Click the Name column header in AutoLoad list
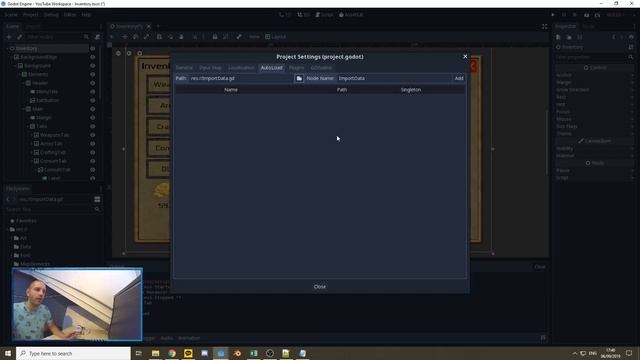Image resolution: width=640 pixels, height=360 pixels. (231, 90)
